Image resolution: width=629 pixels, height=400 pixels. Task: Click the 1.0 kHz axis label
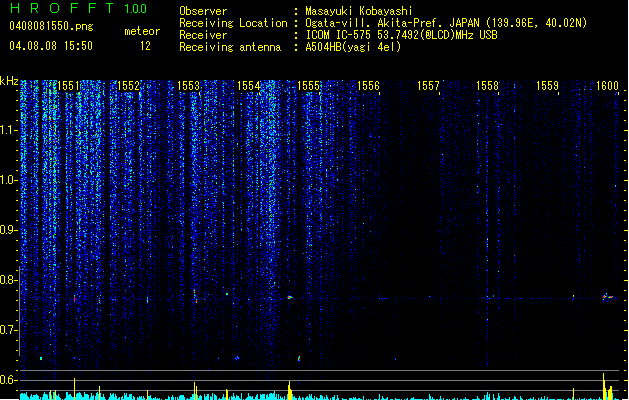tap(7, 180)
